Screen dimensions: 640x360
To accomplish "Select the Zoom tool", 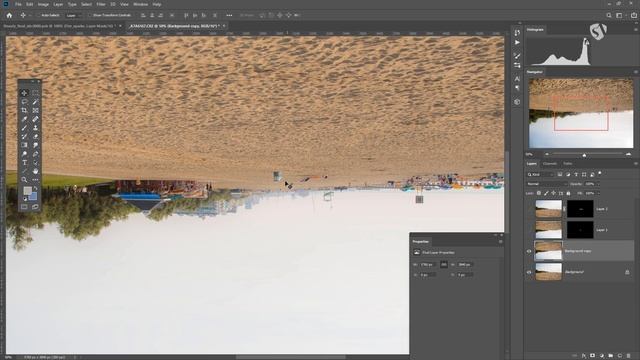I will pos(24,180).
